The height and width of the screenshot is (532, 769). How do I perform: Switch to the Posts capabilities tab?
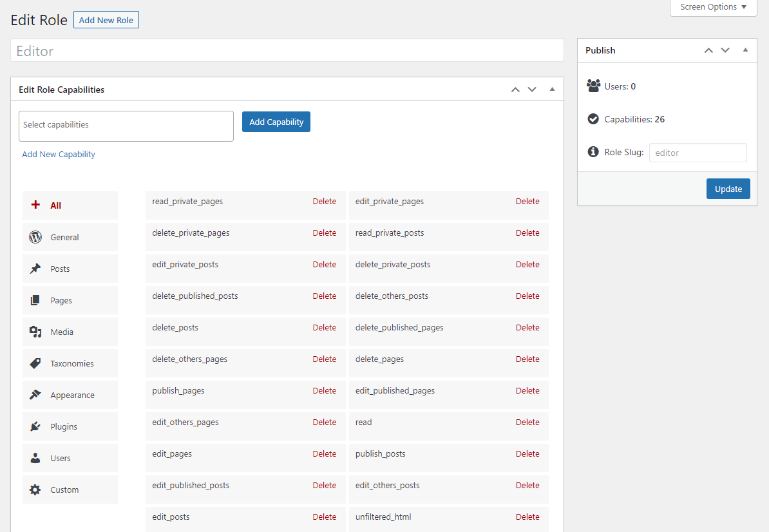(70, 269)
